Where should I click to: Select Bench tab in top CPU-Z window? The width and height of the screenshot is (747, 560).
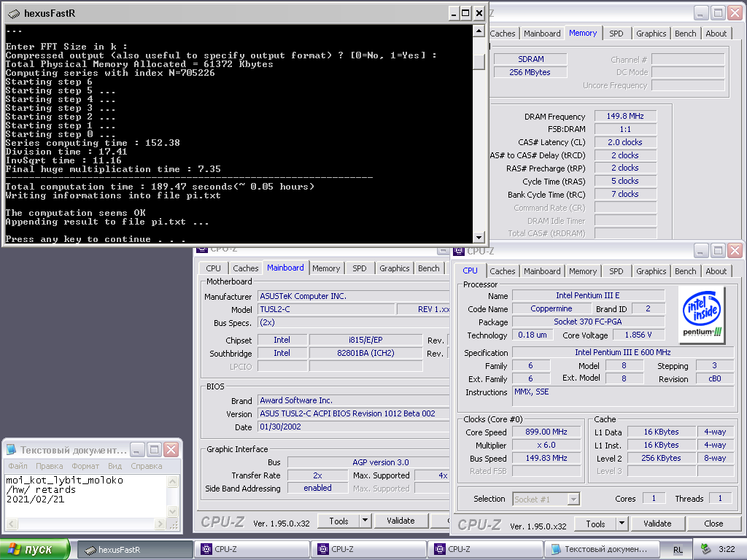(x=686, y=34)
